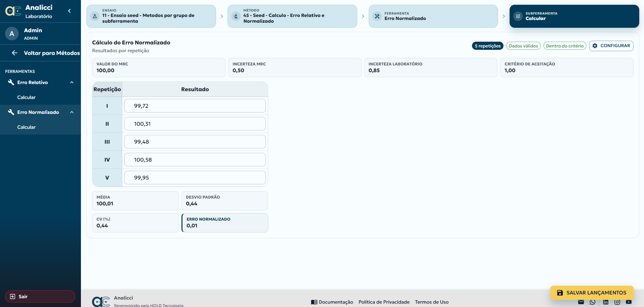Click the Critério de Aceitação value 1,00
The height and width of the screenshot is (307, 644).
[x=510, y=70]
